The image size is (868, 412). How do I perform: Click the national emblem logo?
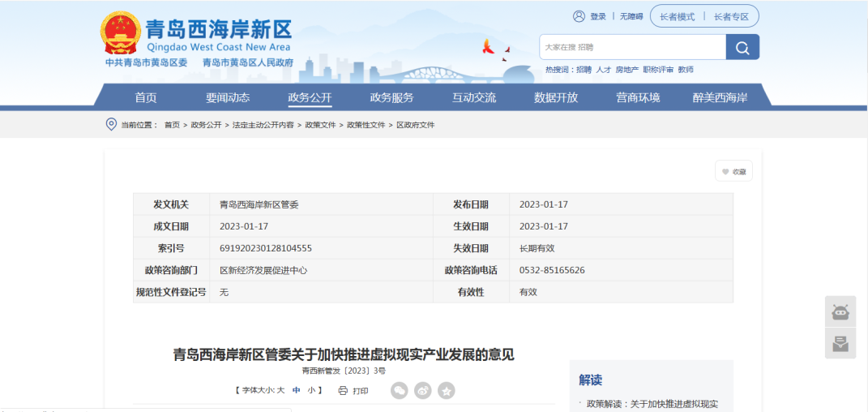click(120, 35)
